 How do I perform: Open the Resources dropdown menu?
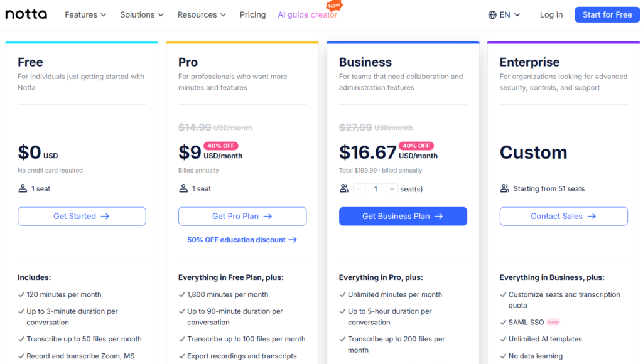(202, 15)
